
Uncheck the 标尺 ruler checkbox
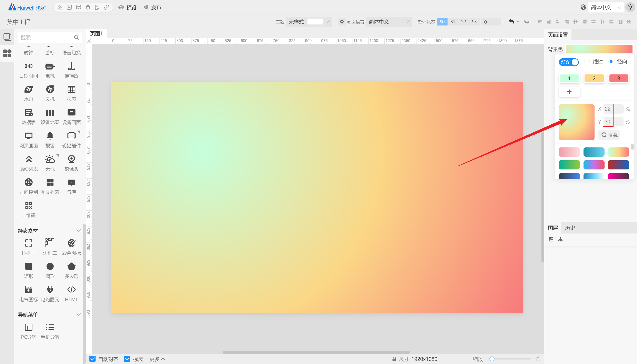point(127,359)
